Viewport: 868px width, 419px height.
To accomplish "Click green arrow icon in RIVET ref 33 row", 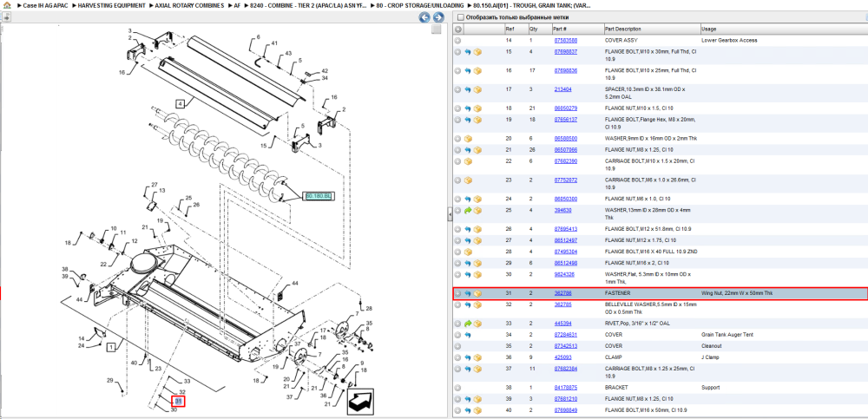I will (468, 324).
